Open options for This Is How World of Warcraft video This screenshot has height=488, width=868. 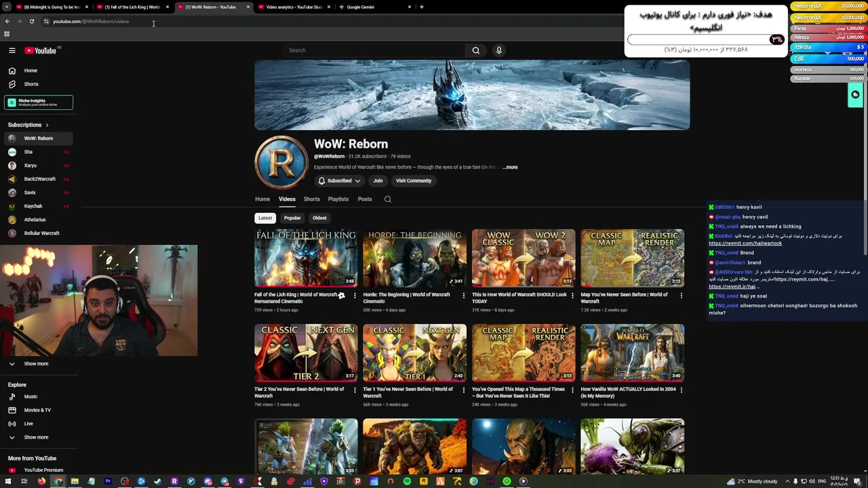tap(572, 296)
